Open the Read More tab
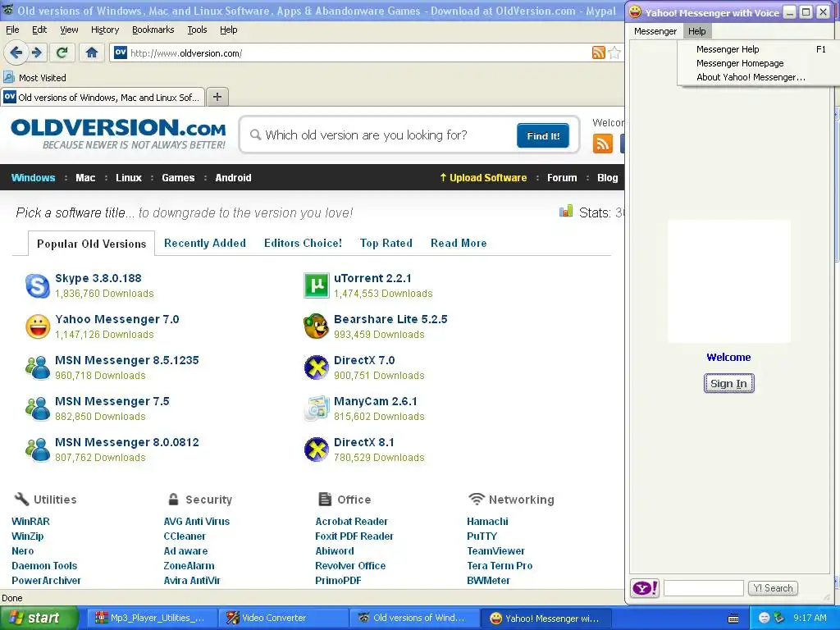The image size is (840, 630). 459,243
